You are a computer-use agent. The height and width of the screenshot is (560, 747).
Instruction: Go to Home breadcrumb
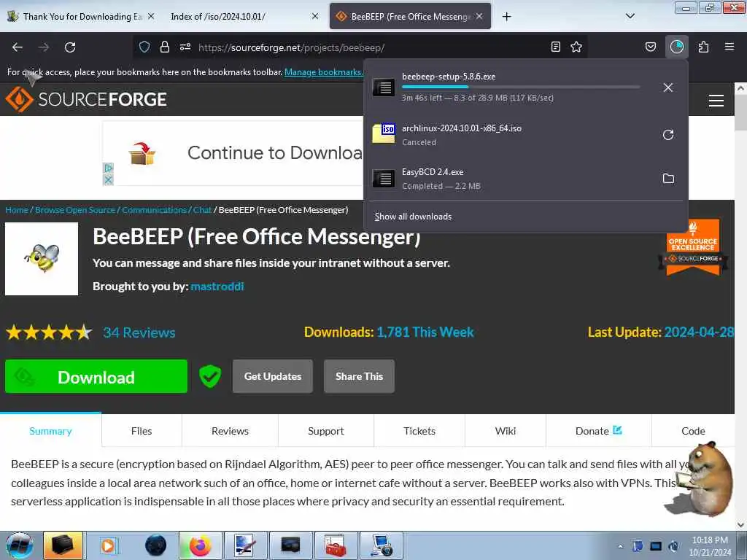17,210
